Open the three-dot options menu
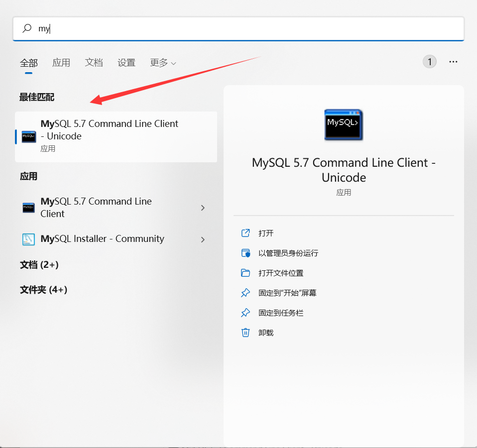The width and height of the screenshot is (477, 448). point(453,62)
